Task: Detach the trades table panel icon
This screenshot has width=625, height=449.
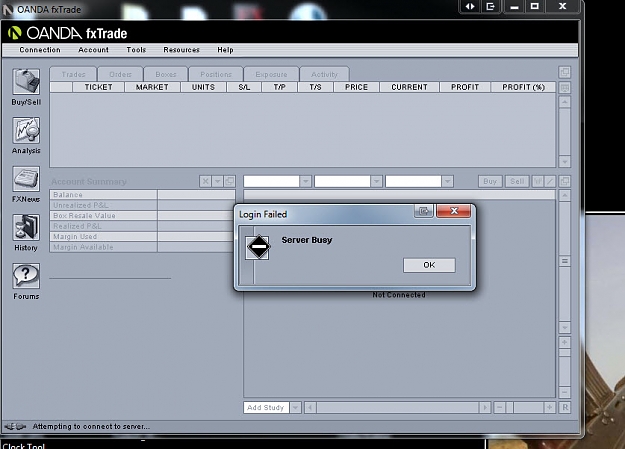Action: click(x=565, y=72)
